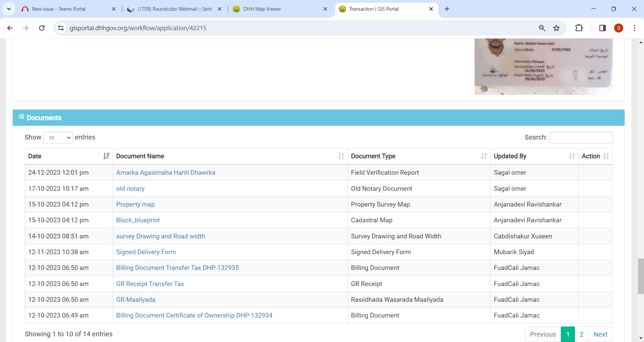
Task: Toggle the browser side panel
Action: (x=602, y=28)
